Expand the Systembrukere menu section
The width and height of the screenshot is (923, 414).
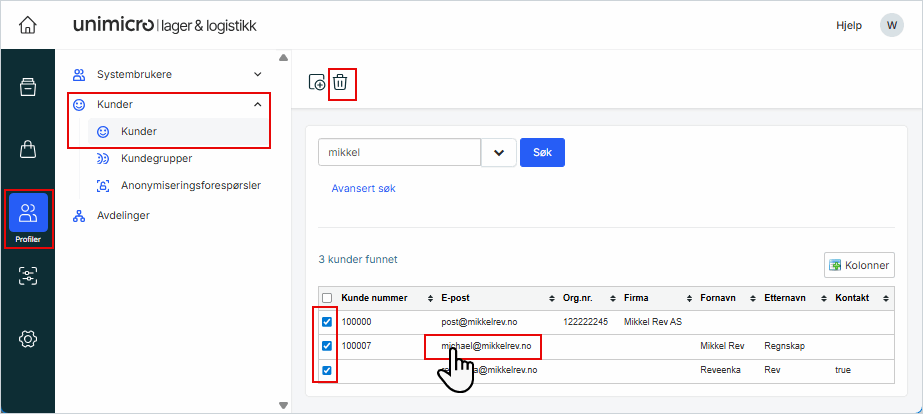pyautogui.click(x=257, y=75)
